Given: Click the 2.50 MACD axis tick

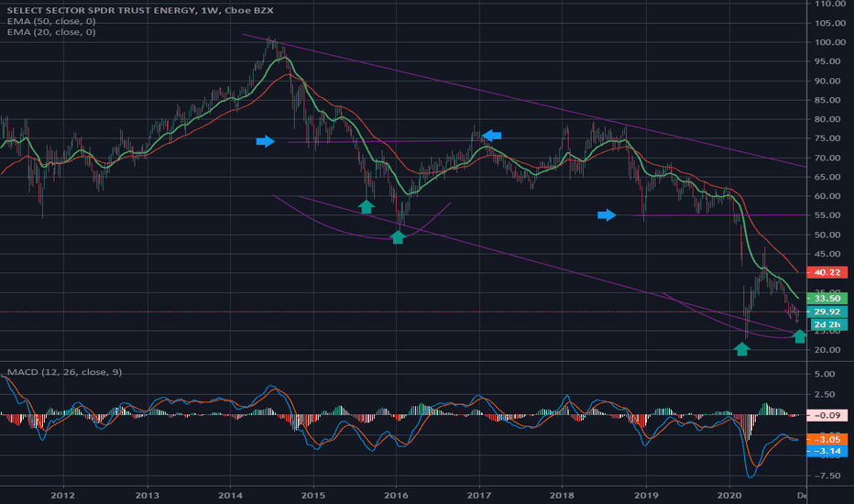Looking at the screenshot, I should click(x=825, y=394).
